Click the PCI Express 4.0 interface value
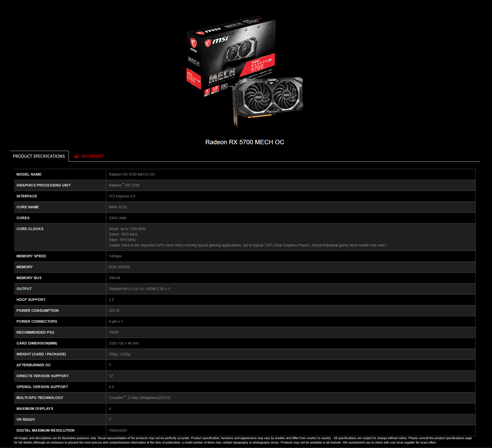This screenshot has height=448, width=492. (x=122, y=196)
